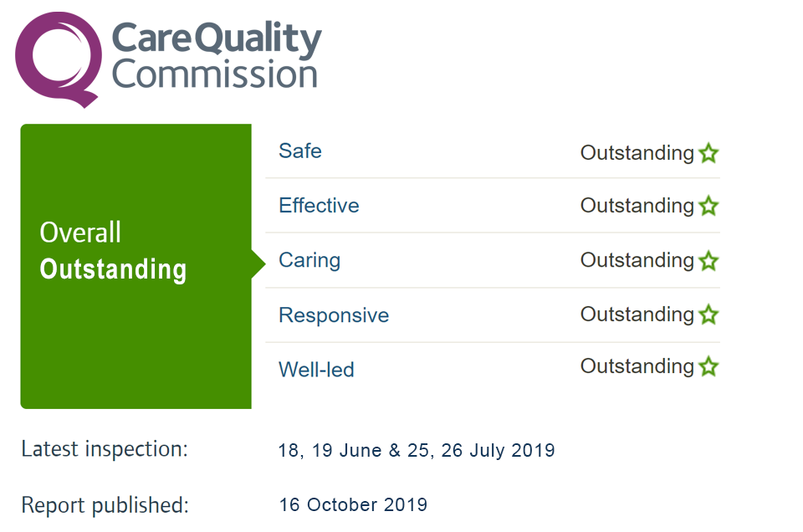Viewport: 803px width, 532px height.
Task: Select the Outstanding text next to Well-led
Action: [x=637, y=366]
